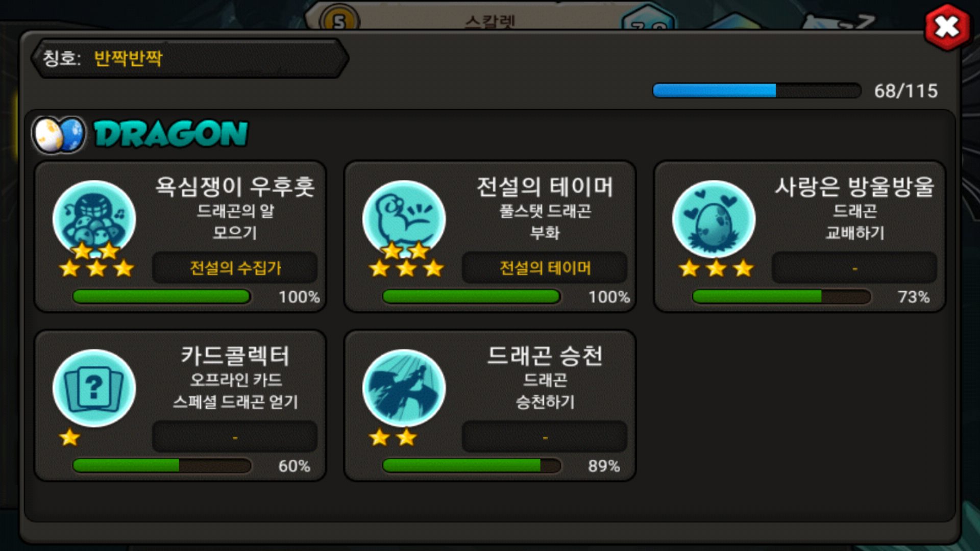Viewport: 980px width, 551px height.
Task: Tap the empty title slot under 카드콜렉터
Action: click(x=235, y=437)
